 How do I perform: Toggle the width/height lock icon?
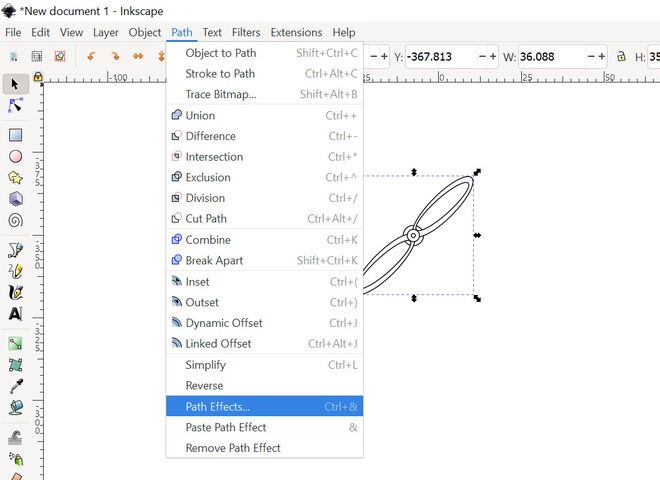tap(621, 56)
